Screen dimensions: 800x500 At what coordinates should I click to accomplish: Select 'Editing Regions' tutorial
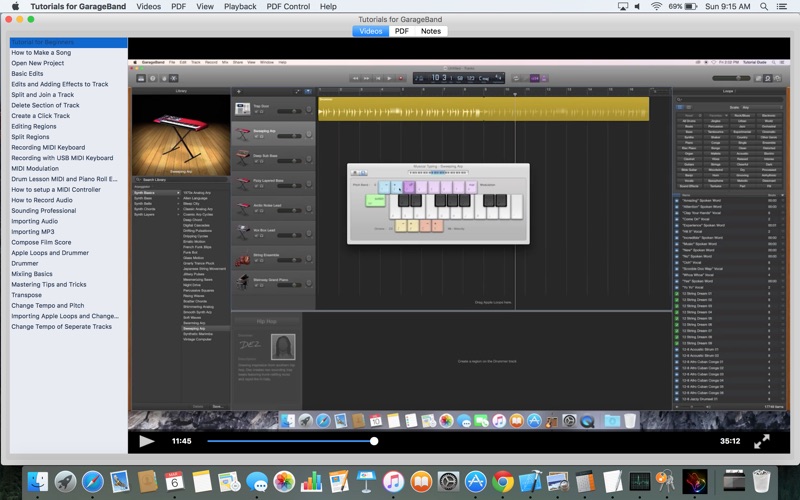pos(68,127)
